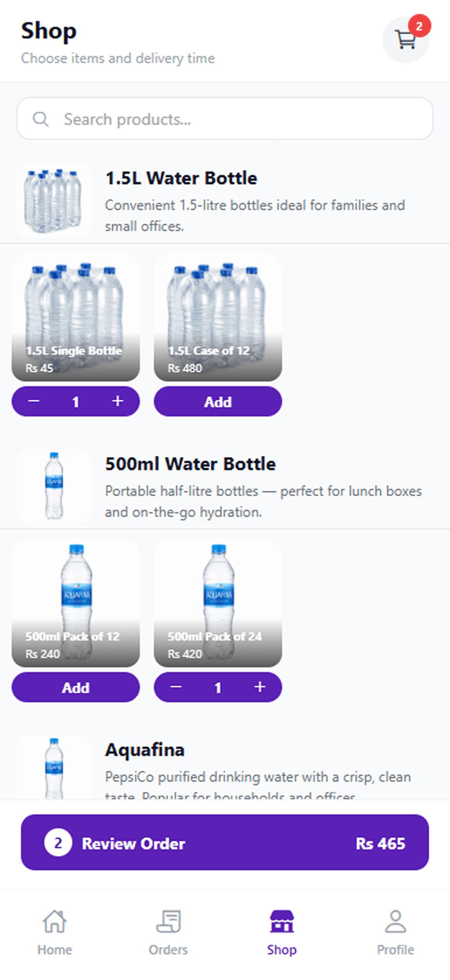Click the Review Order button

click(225, 843)
